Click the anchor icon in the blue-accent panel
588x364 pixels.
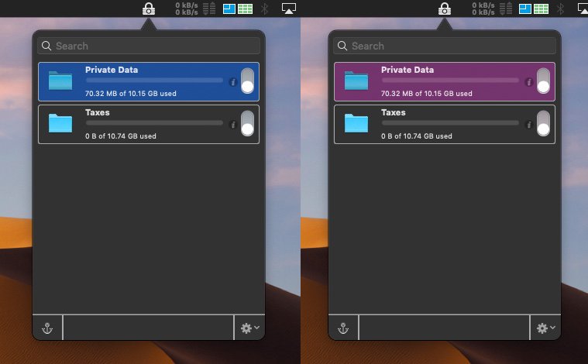47,328
